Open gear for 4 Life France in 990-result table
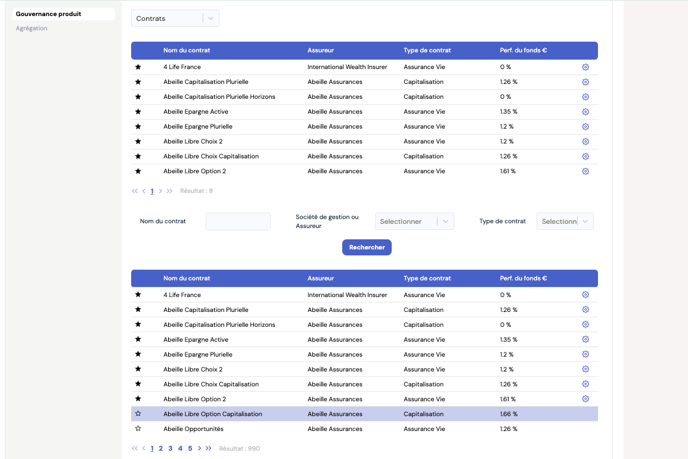Screen dimensions: 688x459 (x=585, y=295)
